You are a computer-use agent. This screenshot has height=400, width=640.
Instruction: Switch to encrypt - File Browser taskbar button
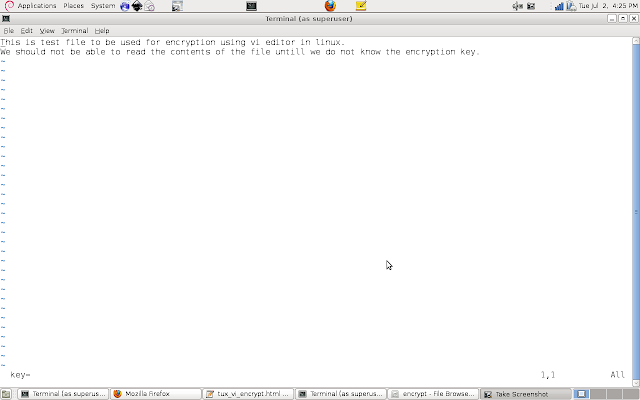pyautogui.click(x=433, y=394)
